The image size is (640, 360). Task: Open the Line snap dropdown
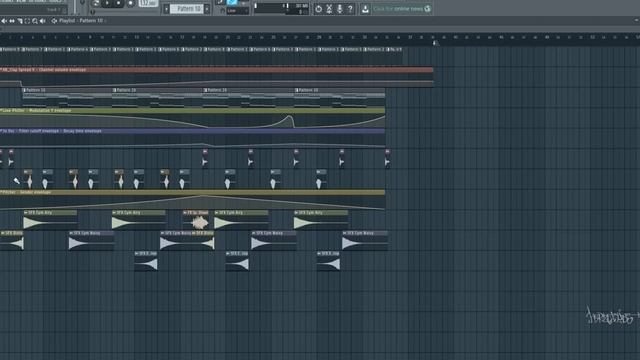coord(238,11)
